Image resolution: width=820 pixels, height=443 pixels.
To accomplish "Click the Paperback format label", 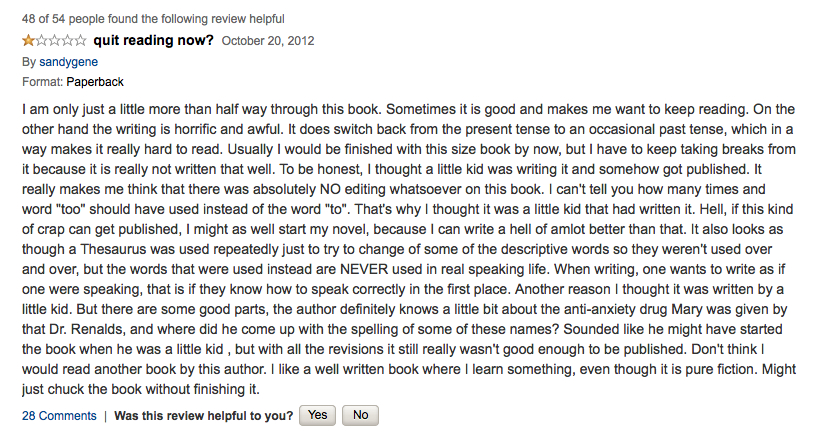I will tap(95, 82).
